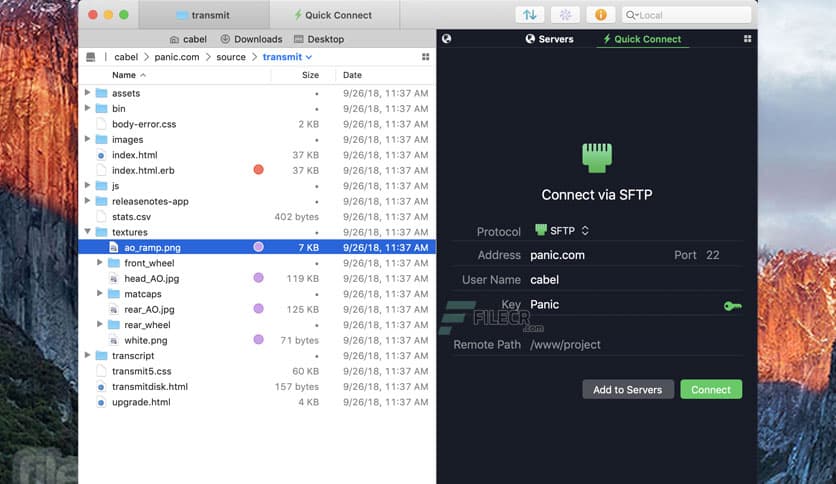Open the transmit path dropdown in breadcrumb
The image size is (836, 484).
(x=288, y=57)
